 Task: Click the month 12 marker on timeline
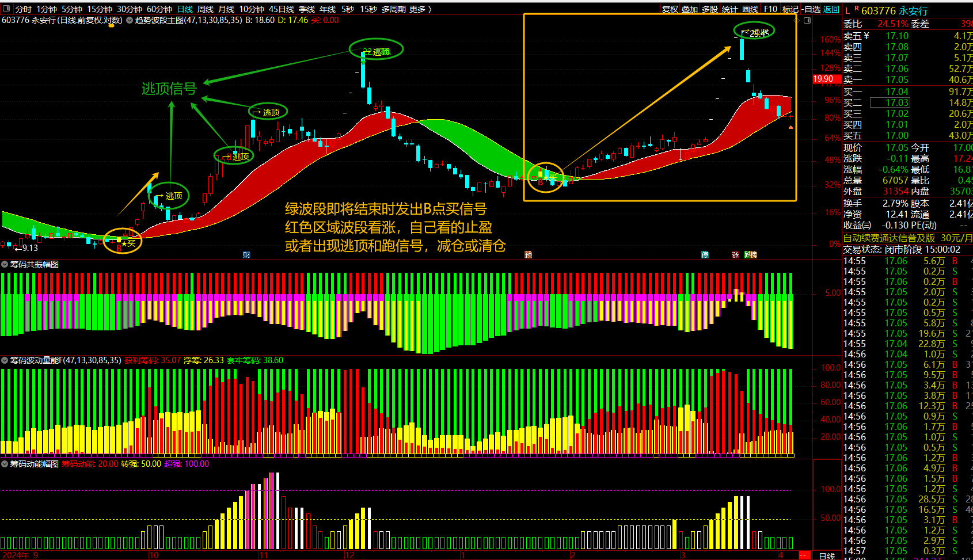click(349, 555)
